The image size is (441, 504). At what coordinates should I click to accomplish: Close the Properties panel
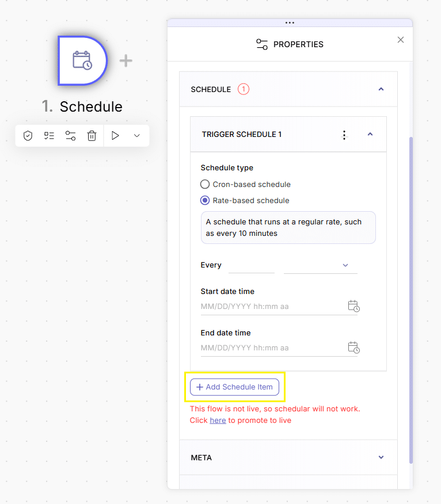coord(401,40)
